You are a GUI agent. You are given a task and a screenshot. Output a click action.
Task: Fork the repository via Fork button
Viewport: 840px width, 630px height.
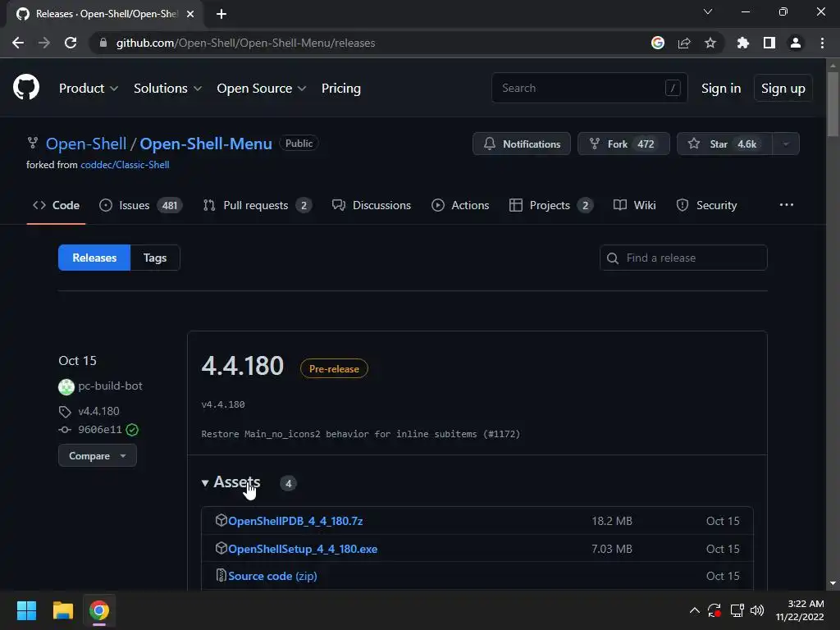tap(623, 144)
